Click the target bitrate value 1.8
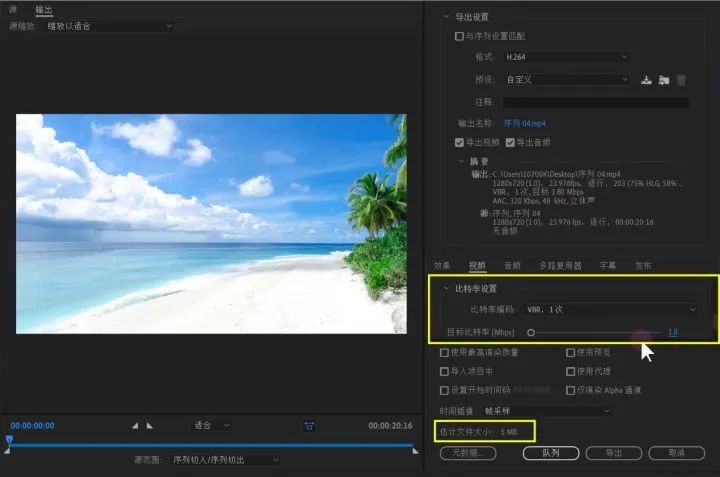 coord(673,331)
